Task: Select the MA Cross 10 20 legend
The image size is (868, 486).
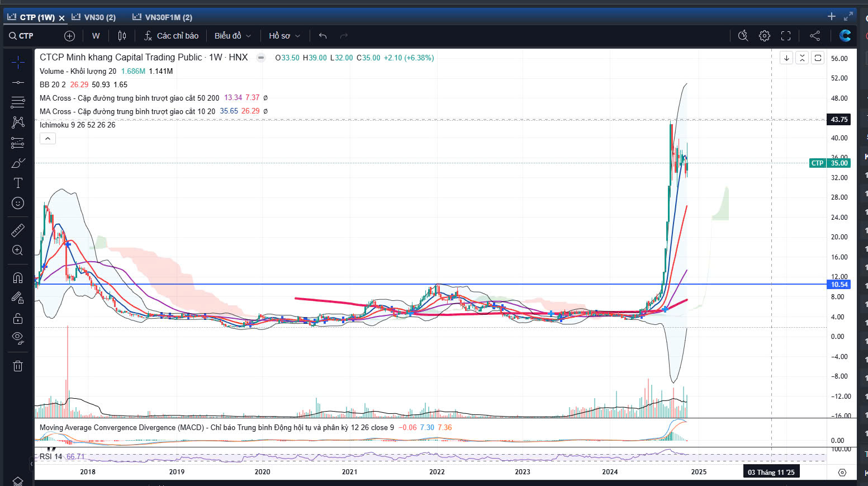Action: pyautogui.click(x=127, y=111)
